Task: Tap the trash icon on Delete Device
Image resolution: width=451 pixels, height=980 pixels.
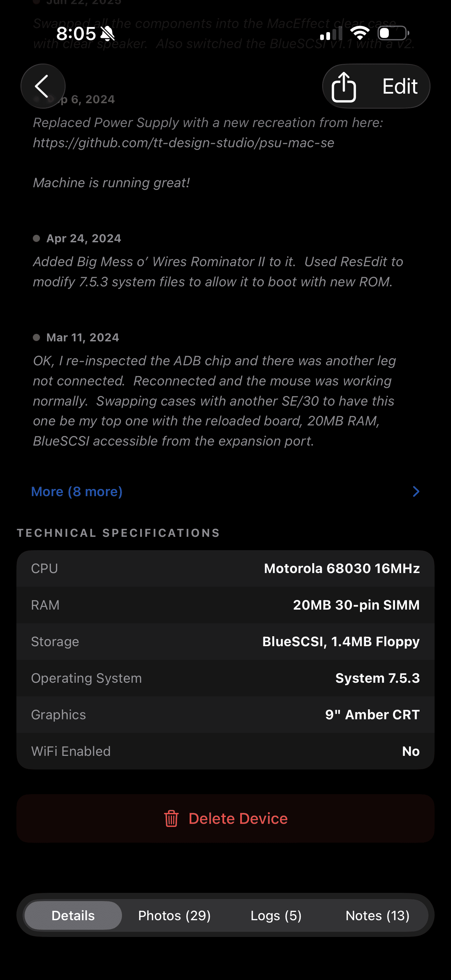Action: click(171, 818)
